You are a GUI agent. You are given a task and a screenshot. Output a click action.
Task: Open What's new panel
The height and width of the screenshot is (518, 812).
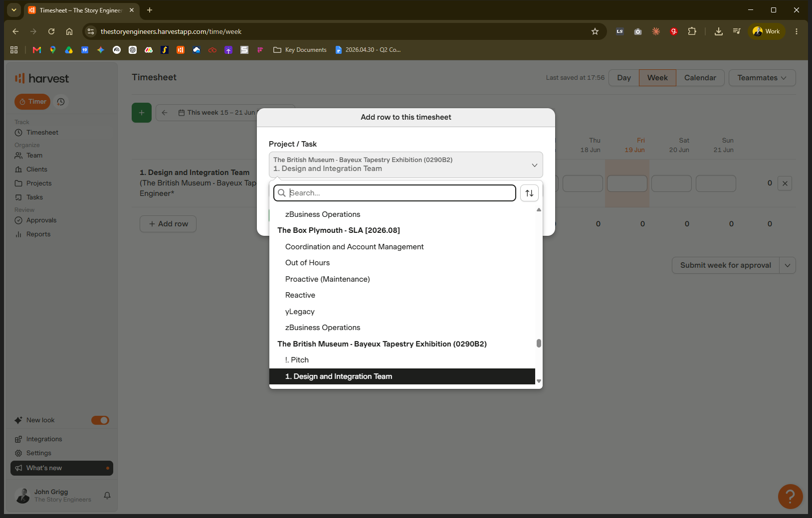pos(62,468)
